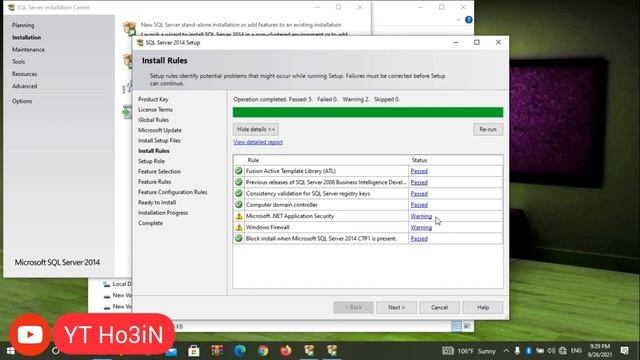Open Mail from the taskbar

click(x=171, y=351)
